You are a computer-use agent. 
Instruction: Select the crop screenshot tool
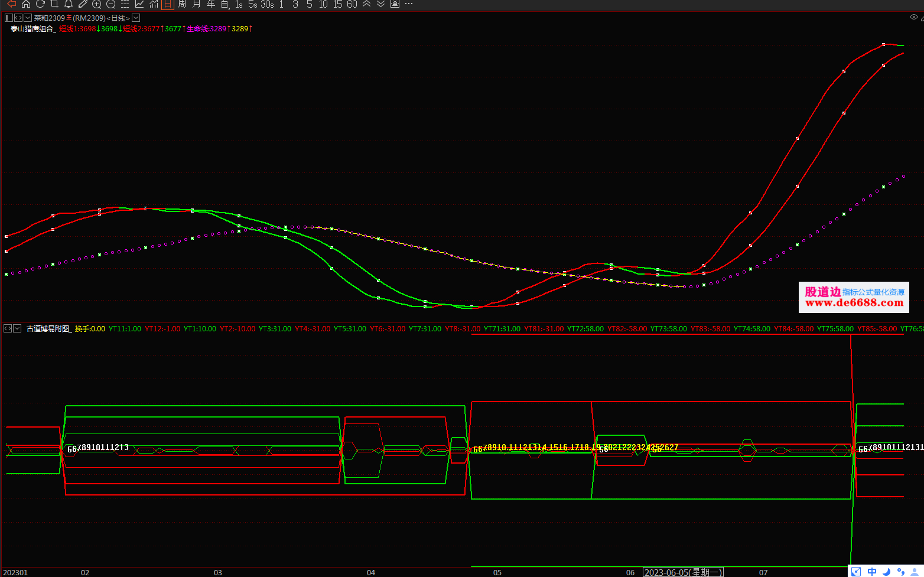54,4
